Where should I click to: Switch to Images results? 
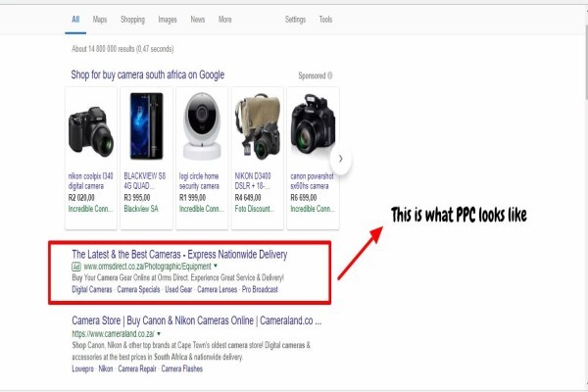[168, 20]
